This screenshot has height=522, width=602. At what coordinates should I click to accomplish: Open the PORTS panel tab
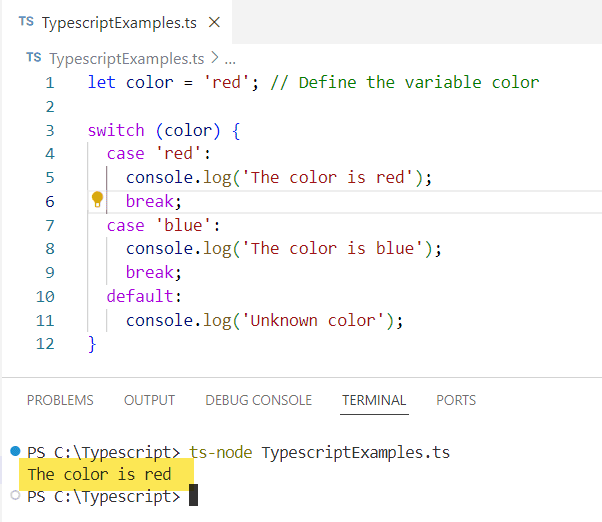[x=456, y=400]
